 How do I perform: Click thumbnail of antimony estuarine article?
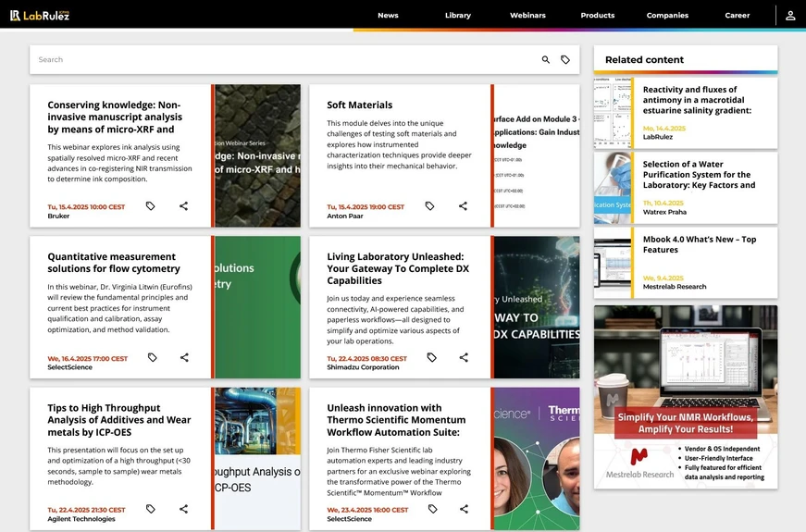pyautogui.click(x=613, y=113)
